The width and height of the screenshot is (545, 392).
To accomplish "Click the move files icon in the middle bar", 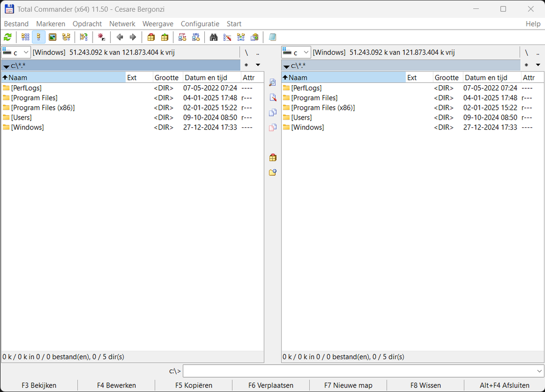I will [273, 127].
